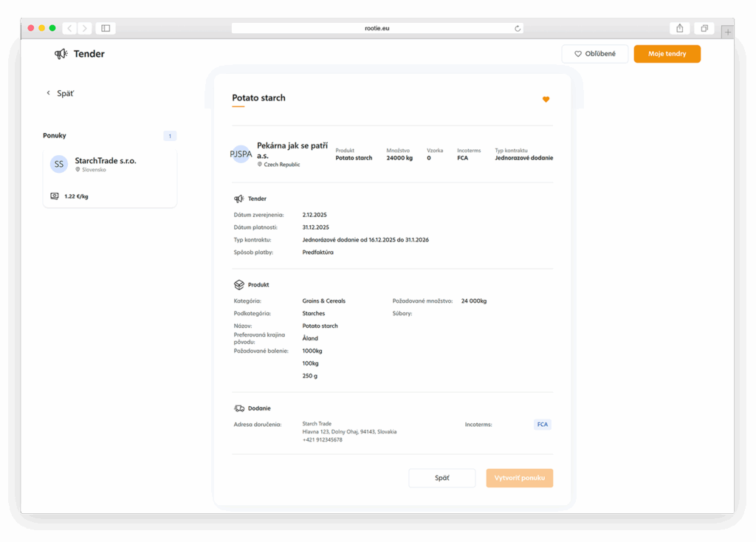Reload the page with the refresh icon
Image resolution: width=756 pixels, height=542 pixels.
518,28
